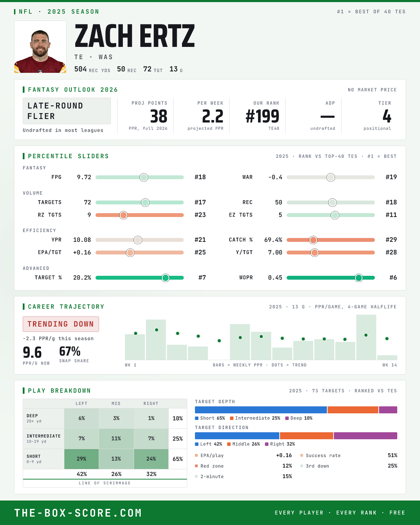Click the 67% snap share value

point(70,351)
